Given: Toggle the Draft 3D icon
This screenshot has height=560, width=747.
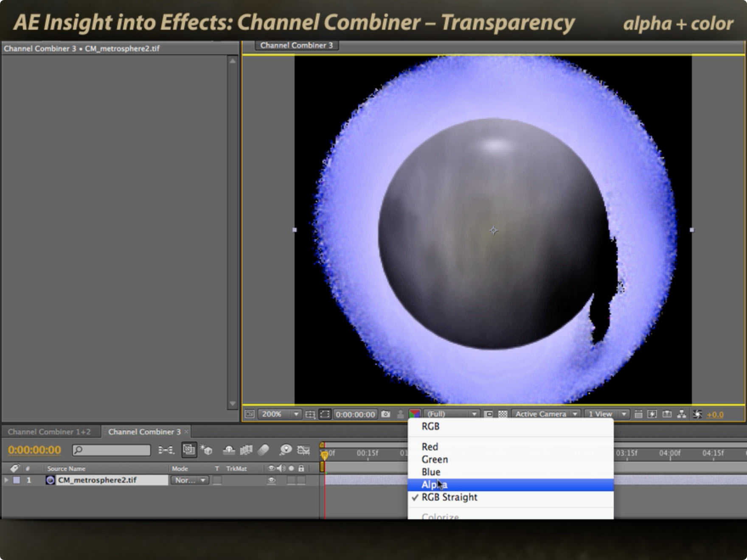Looking at the screenshot, I should (206, 450).
